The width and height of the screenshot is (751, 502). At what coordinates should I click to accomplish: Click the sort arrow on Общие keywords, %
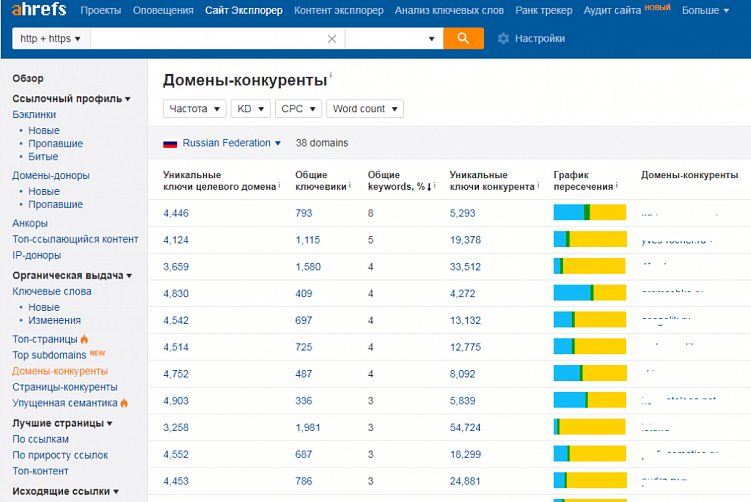point(429,187)
